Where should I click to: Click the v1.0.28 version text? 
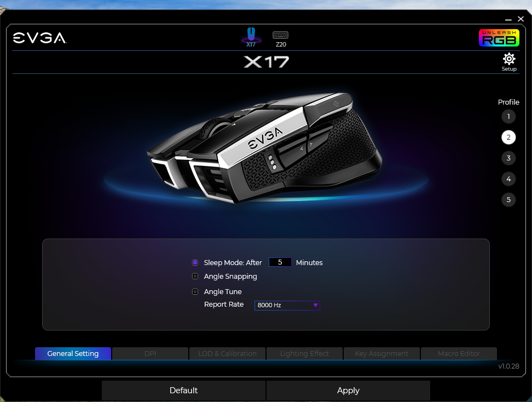(x=508, y=366)
